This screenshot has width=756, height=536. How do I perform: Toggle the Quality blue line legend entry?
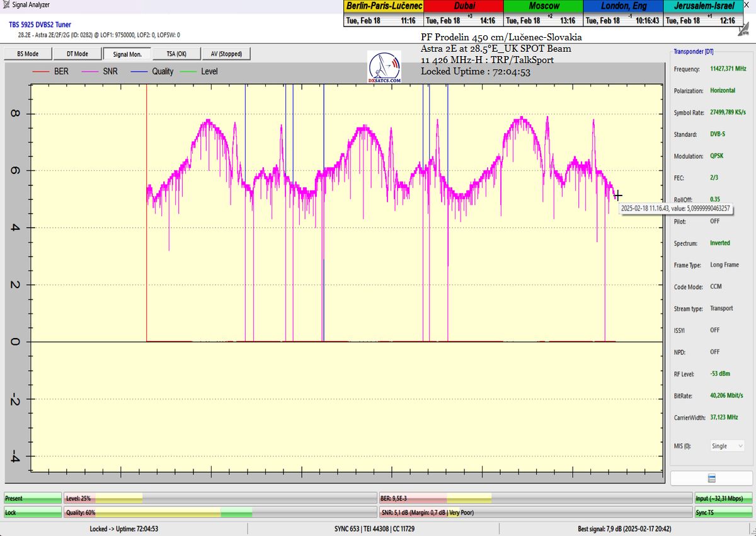click(x=152, y=72)
